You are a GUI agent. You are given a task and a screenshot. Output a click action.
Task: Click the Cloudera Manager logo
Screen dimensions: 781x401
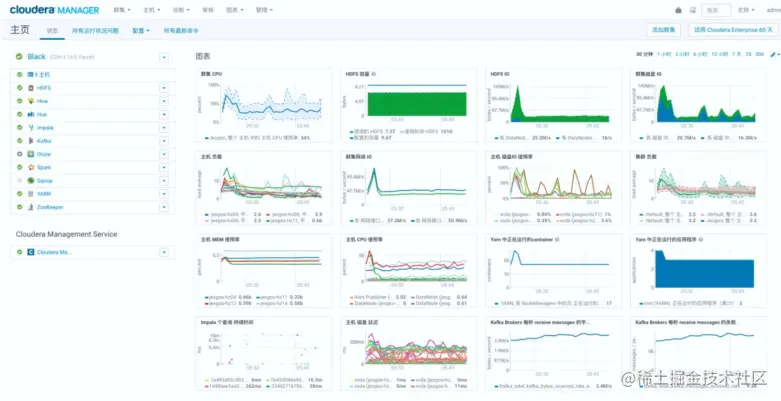54,10
